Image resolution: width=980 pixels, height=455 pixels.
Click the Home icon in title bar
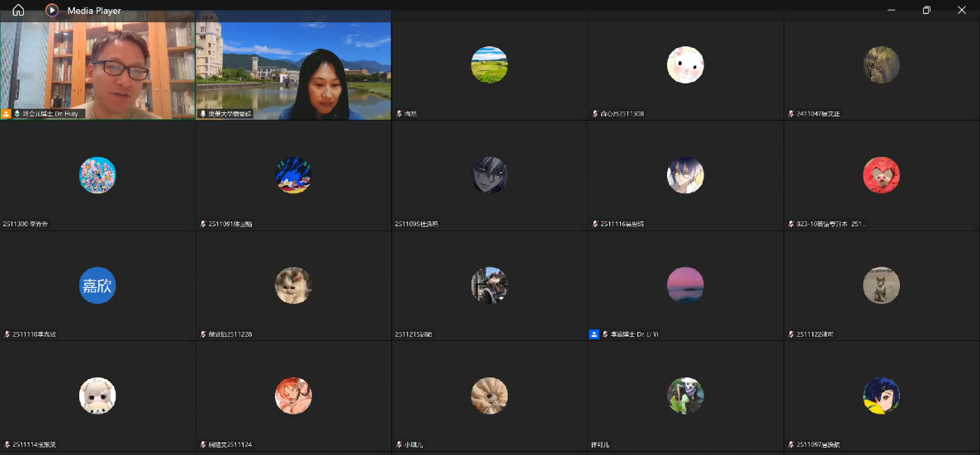(x=18, y=11)
